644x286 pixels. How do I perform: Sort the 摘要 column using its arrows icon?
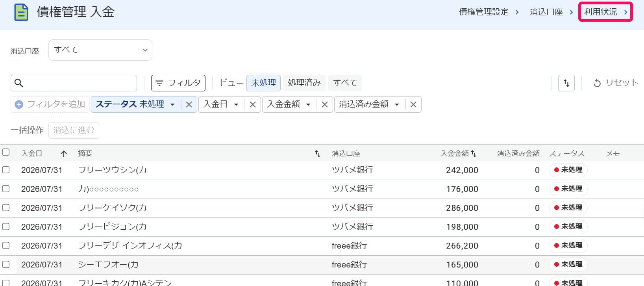[x=318, y=154]
